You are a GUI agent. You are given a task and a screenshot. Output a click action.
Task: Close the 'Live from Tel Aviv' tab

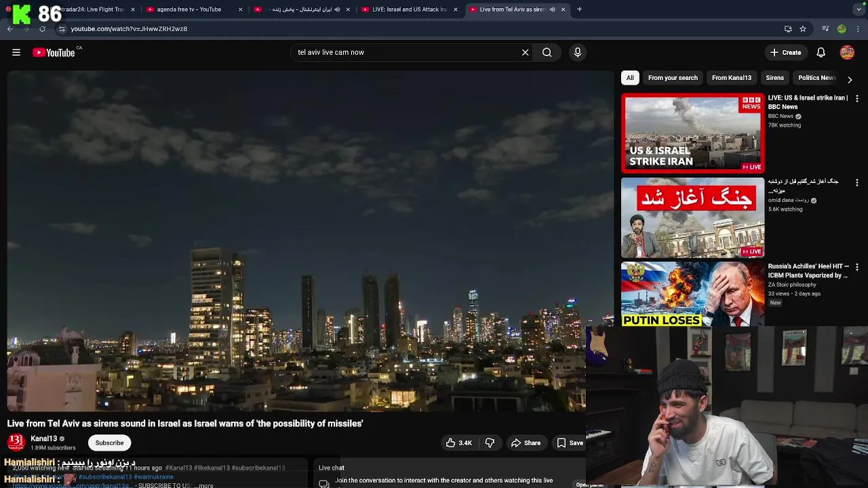(x=563, y=9)
